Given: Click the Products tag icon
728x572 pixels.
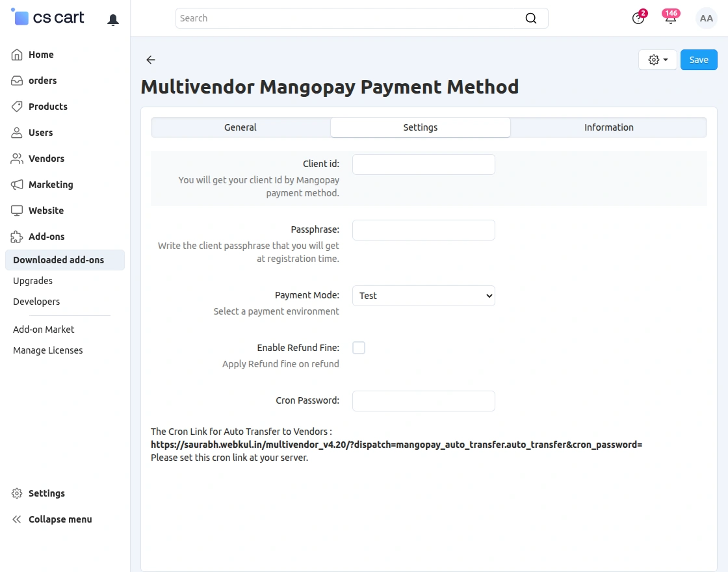Looking at the screenshot, I should (x=17, y=107).
